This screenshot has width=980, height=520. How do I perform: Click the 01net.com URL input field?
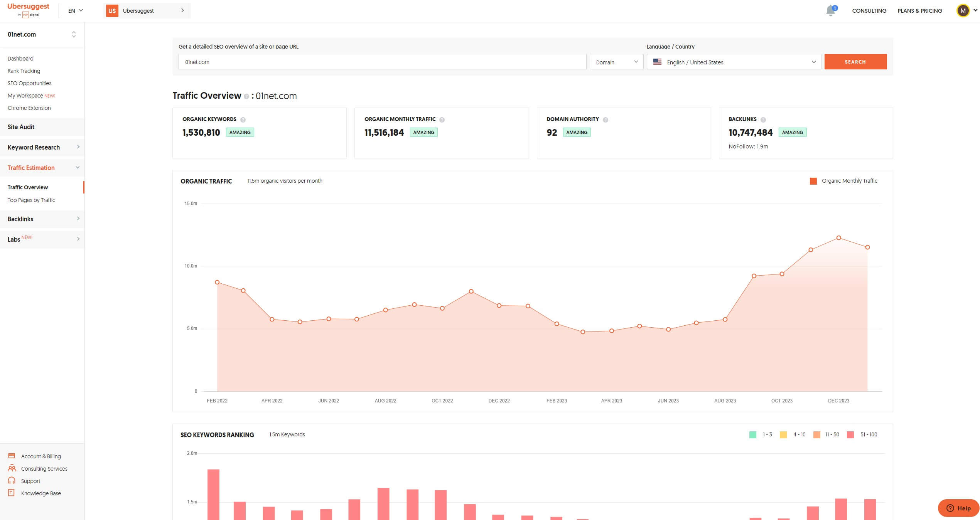coord(382,62)
